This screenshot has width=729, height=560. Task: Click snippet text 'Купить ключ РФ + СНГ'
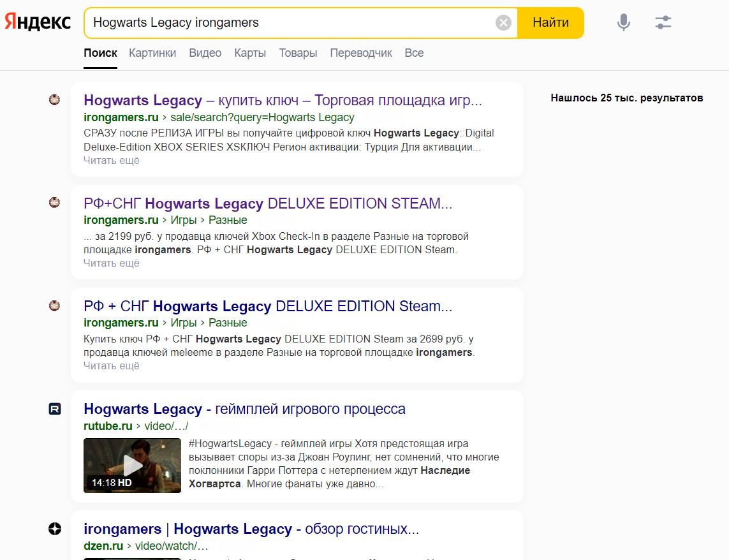(138, 339)
